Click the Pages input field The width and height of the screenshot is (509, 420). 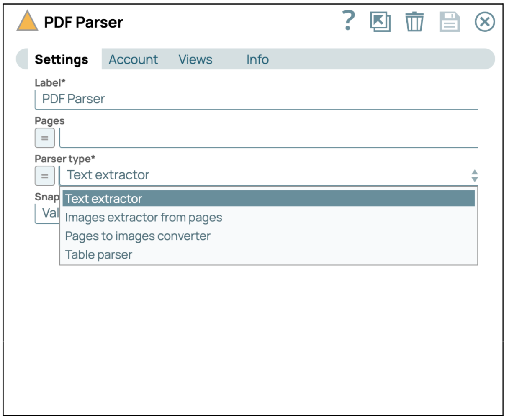coord(268,138)
